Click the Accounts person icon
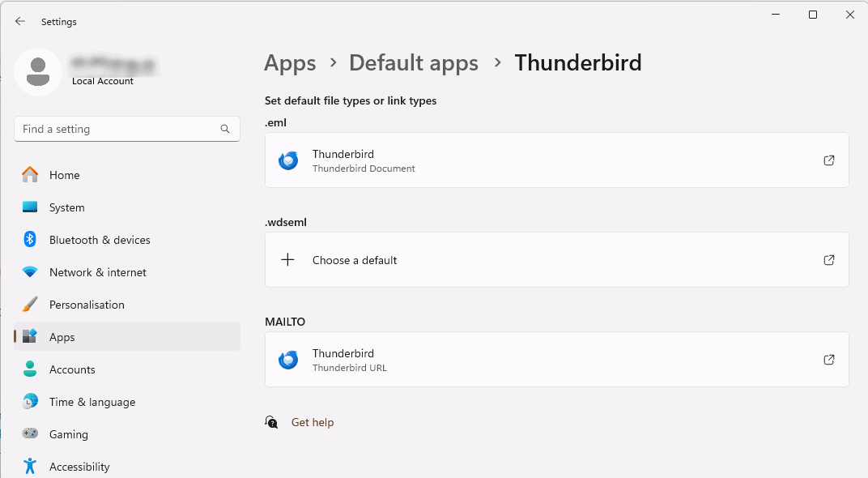 click(x=30, y=369)
